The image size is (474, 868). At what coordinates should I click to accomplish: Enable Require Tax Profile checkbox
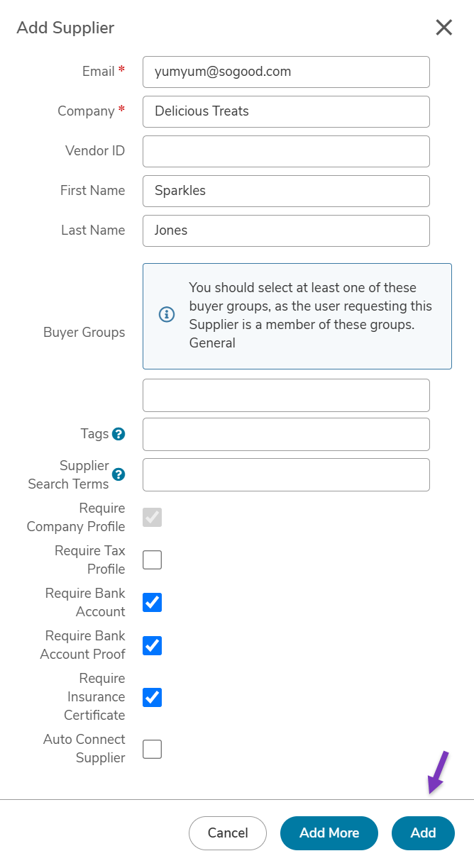(x=152, y=560)
